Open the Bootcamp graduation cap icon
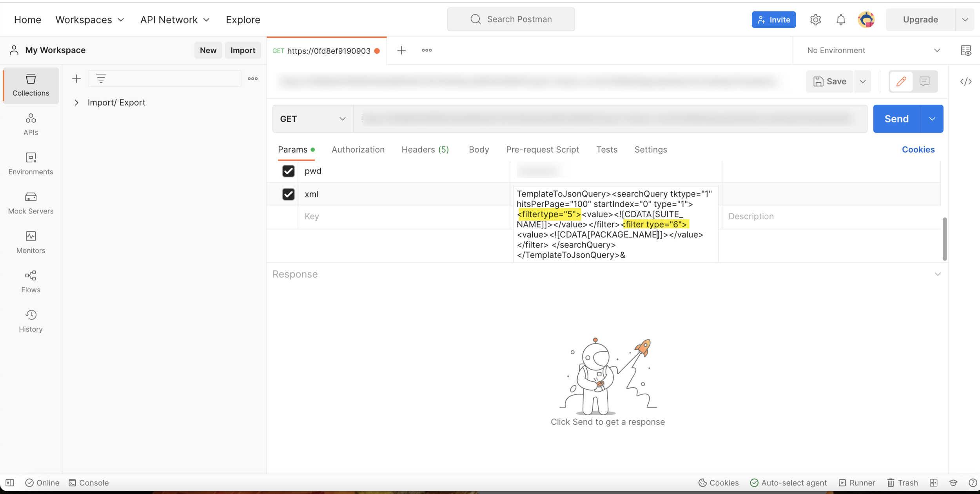 click(x=953, y=483)
